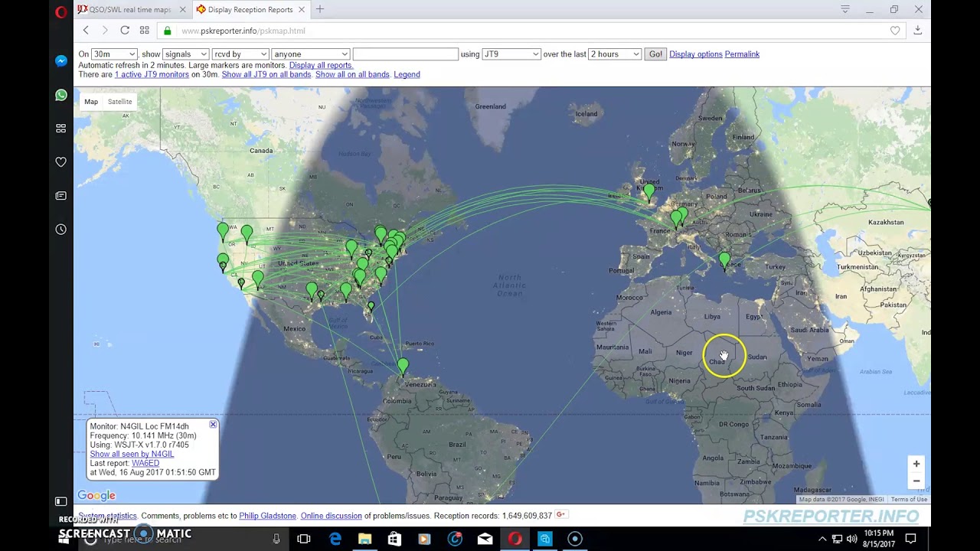Click Show all on all bands link
This screenshot has width=980, height=551.
(x=352, y=74)
